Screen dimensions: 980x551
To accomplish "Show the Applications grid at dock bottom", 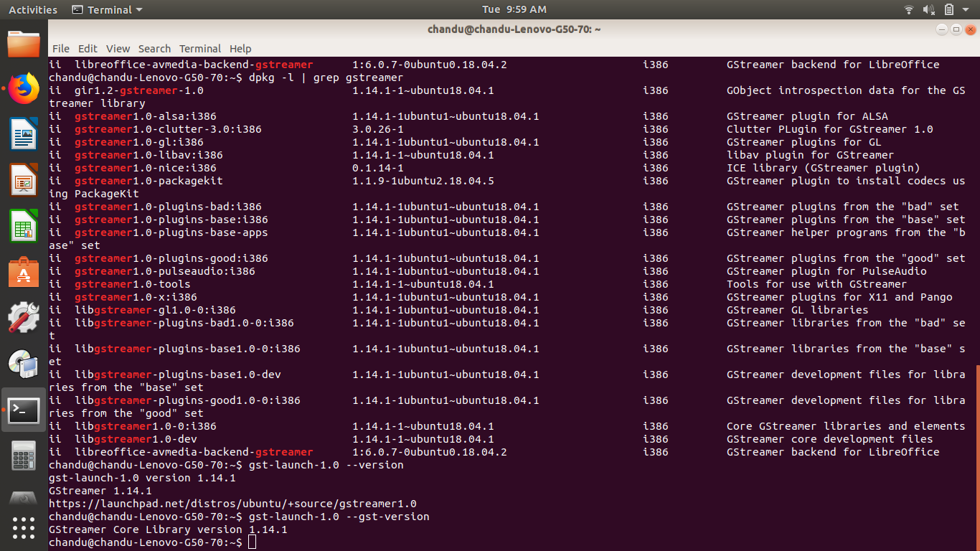I will coord(24,529).
